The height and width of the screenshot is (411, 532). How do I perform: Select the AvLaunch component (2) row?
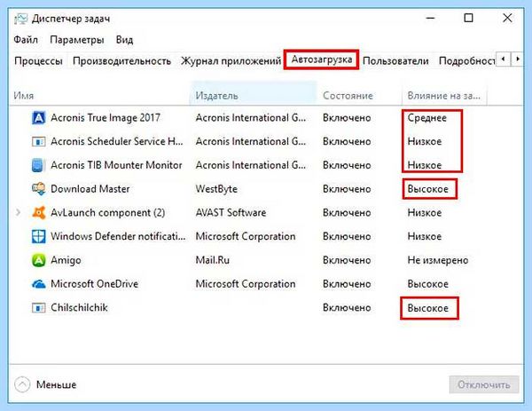click(266, 213)
